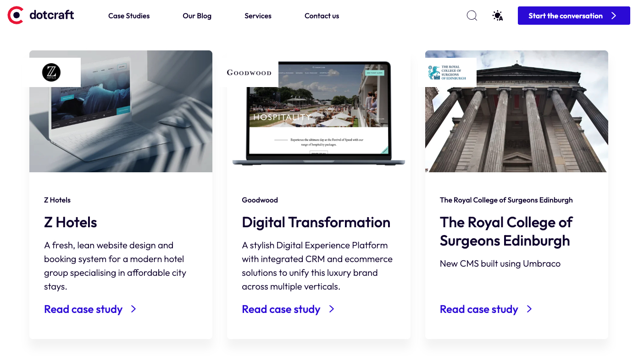Image resolution: width=644 pixels, height=356 pixels.
Task: Click the Royal College of Surgeons logo
Action: pos(447,72)
